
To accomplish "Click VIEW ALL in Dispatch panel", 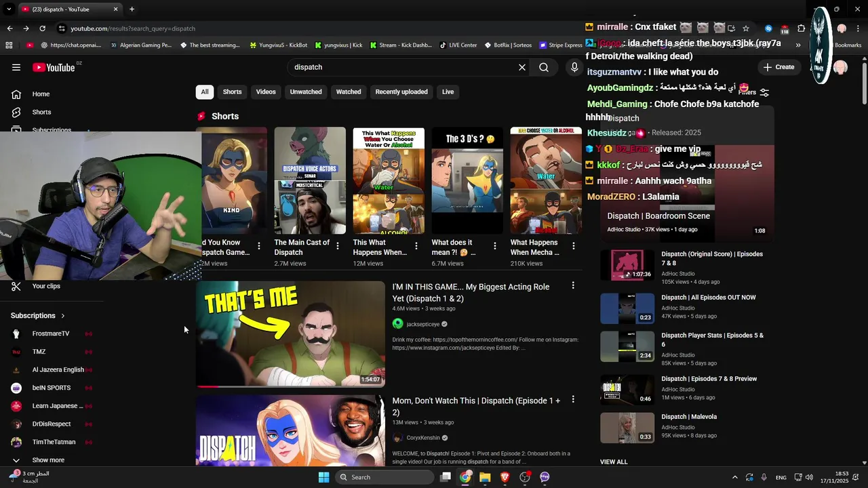I will 614,462.
